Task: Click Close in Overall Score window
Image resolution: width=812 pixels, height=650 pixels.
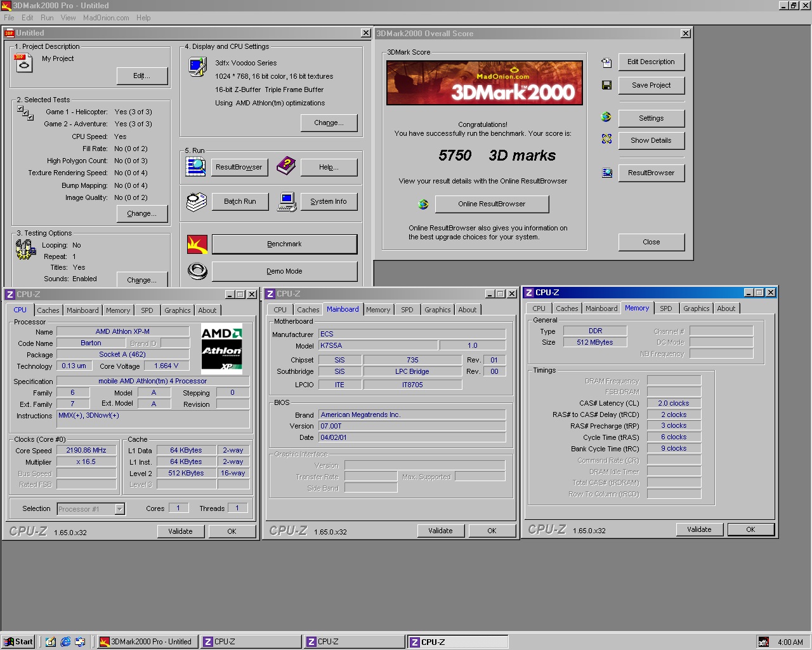Action: click(x=651, y=242)
